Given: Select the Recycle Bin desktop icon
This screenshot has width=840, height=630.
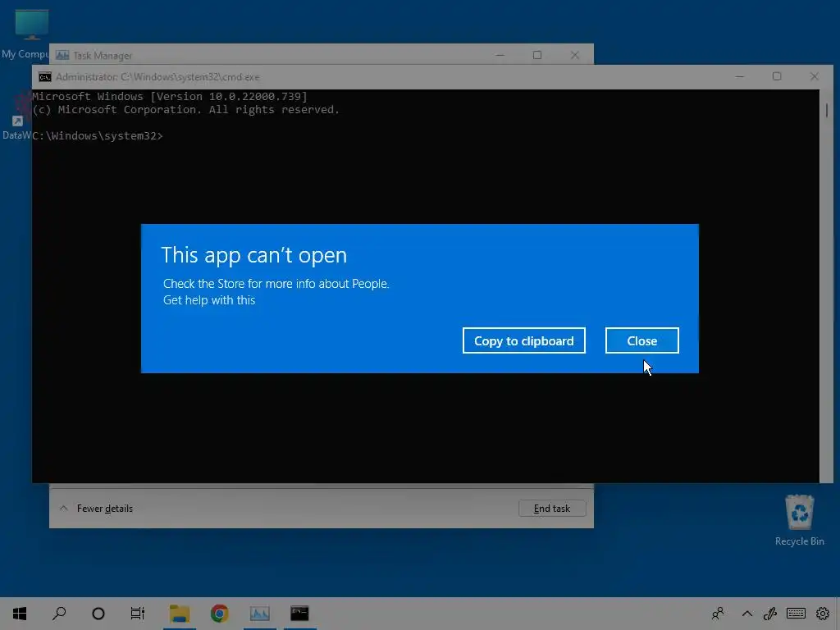Looking at the screenshot, I should 799,519.
